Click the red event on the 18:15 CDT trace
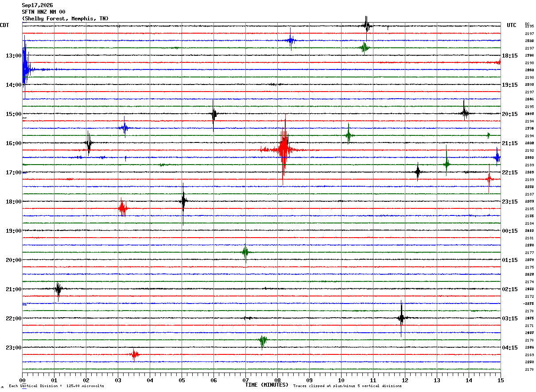This screenshot has width=536, height=392. pos(123,208)
